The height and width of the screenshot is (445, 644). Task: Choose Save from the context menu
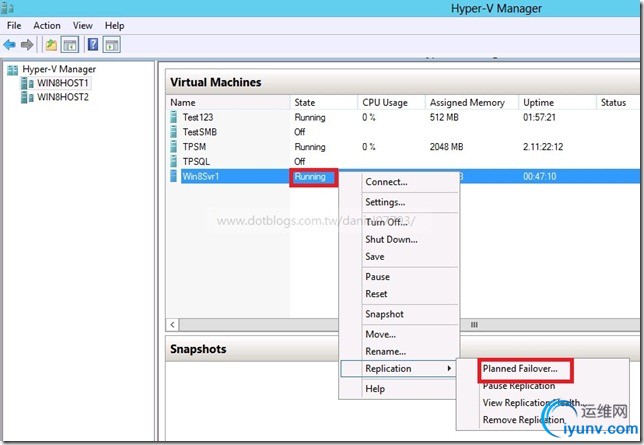click(398, 257)
